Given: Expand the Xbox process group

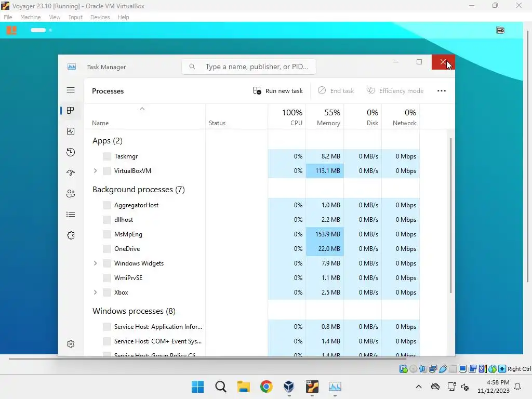Looking at the screenshot, I should [96, 292].
